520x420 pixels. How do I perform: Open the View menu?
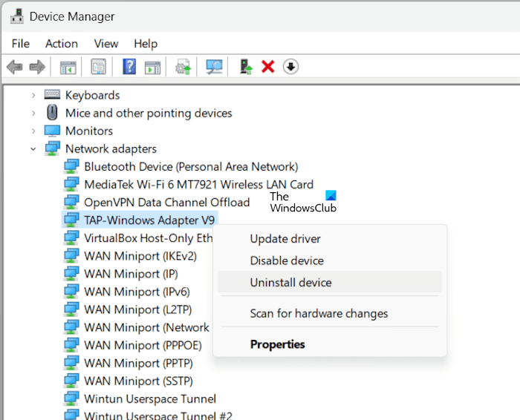[x=106, y=44]
